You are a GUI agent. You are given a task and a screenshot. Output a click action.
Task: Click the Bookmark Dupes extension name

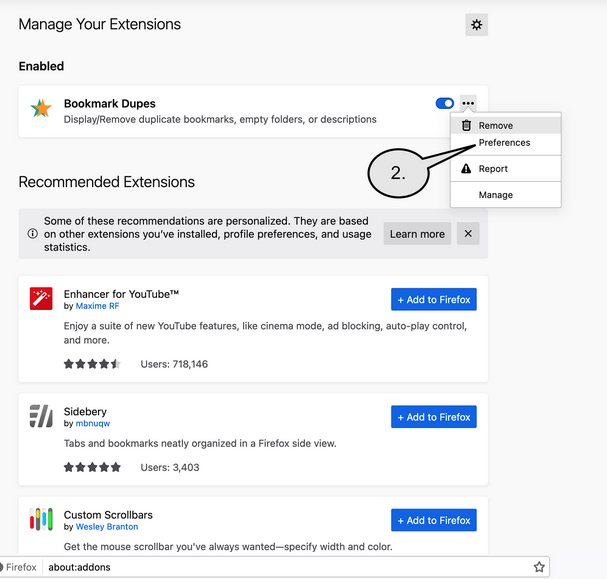(110, 104)
